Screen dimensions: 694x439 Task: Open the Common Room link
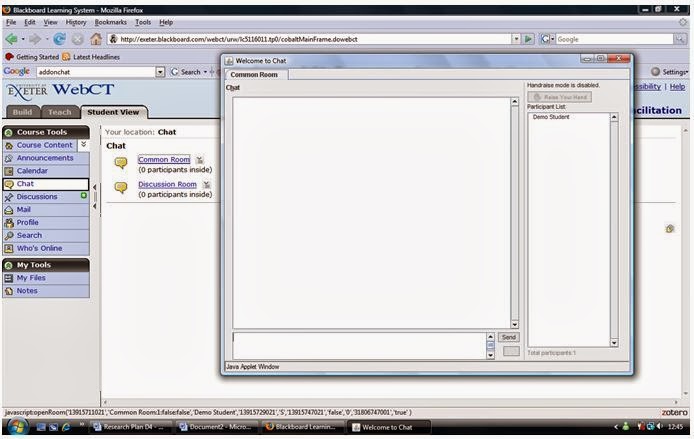164,159
